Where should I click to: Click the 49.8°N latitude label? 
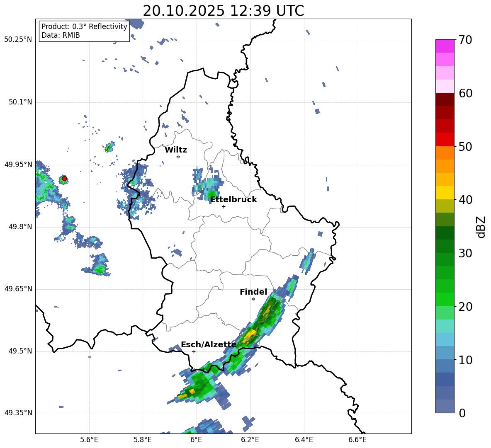click(x=20, y=227)
